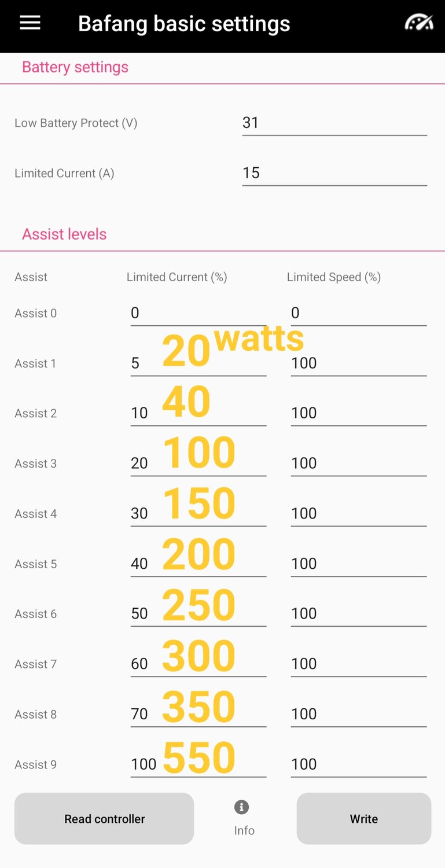Viewport: 445px width, 868px height.
Task: Edit Assist 9 limited speed field
Action: pos(358,764)
